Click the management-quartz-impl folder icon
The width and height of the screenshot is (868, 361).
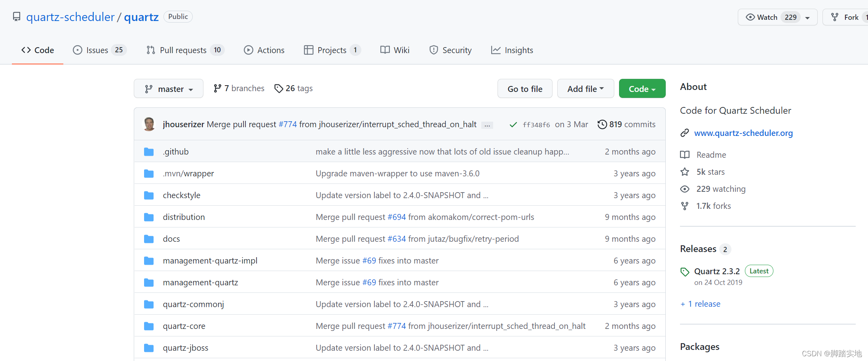pyautogui.click(x=149, y=261)
